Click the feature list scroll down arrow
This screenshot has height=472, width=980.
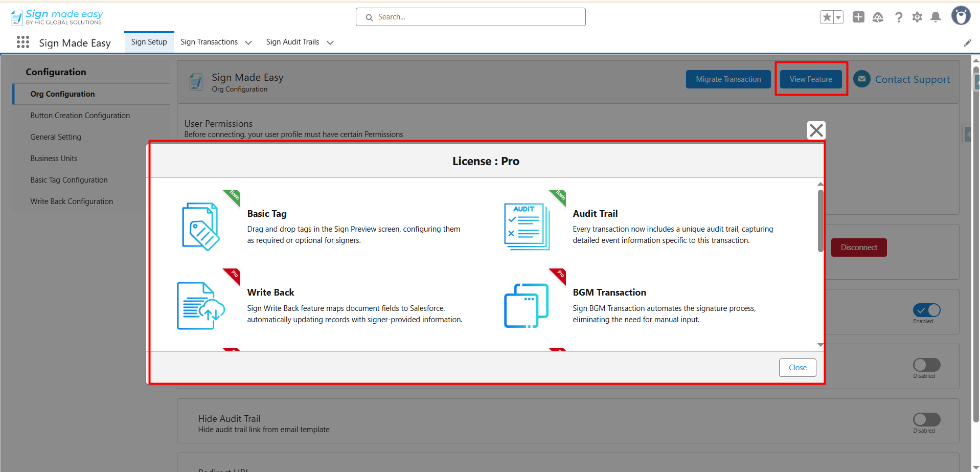pos(821,345)
